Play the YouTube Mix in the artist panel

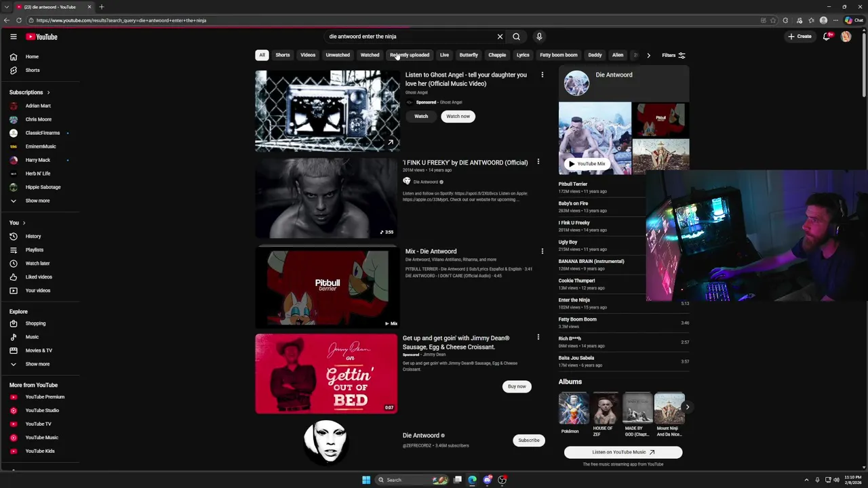click(x=587, y=163)
